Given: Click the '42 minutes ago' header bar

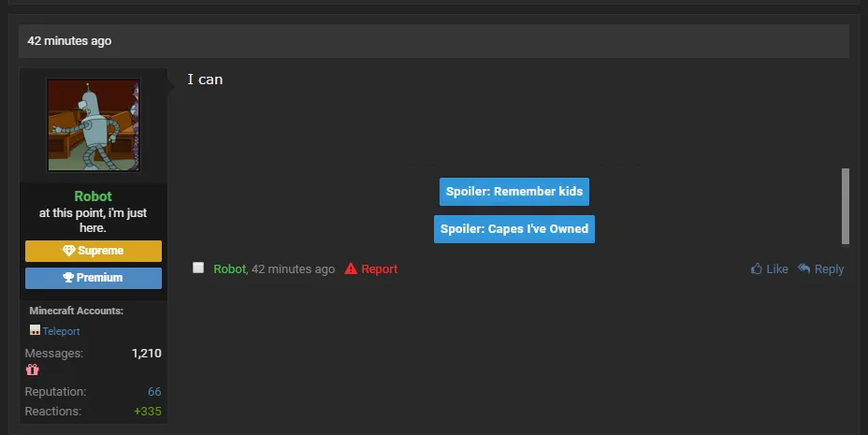Looking at the screenshot, I should 434,41.
